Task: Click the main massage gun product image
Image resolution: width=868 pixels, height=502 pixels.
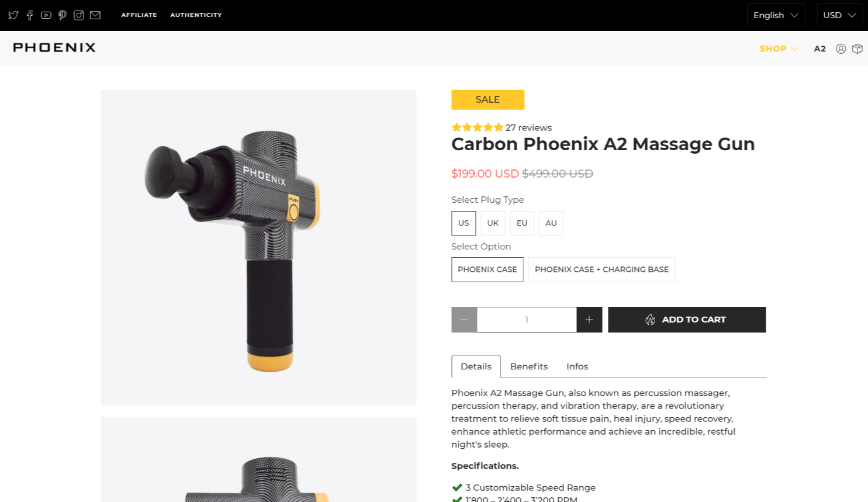Action: [258, 247]
